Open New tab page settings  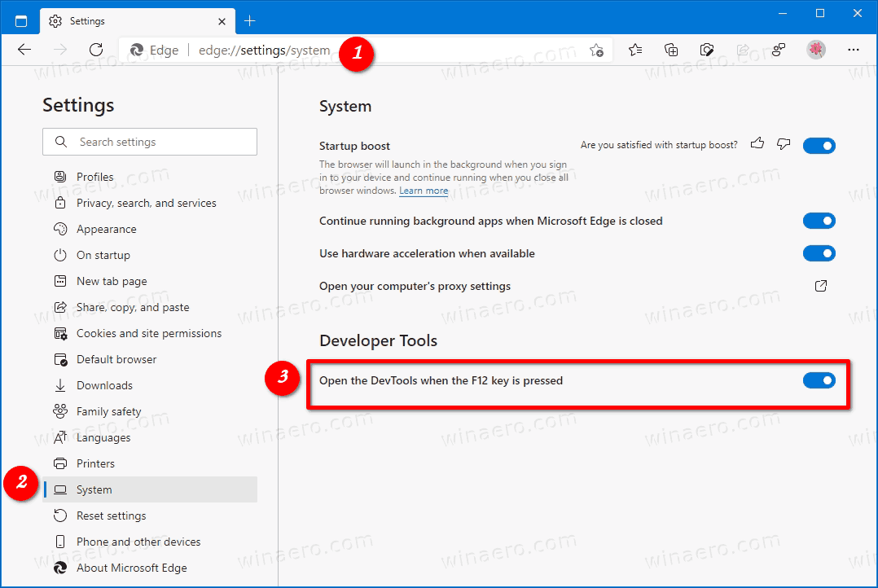coord(150,281)
